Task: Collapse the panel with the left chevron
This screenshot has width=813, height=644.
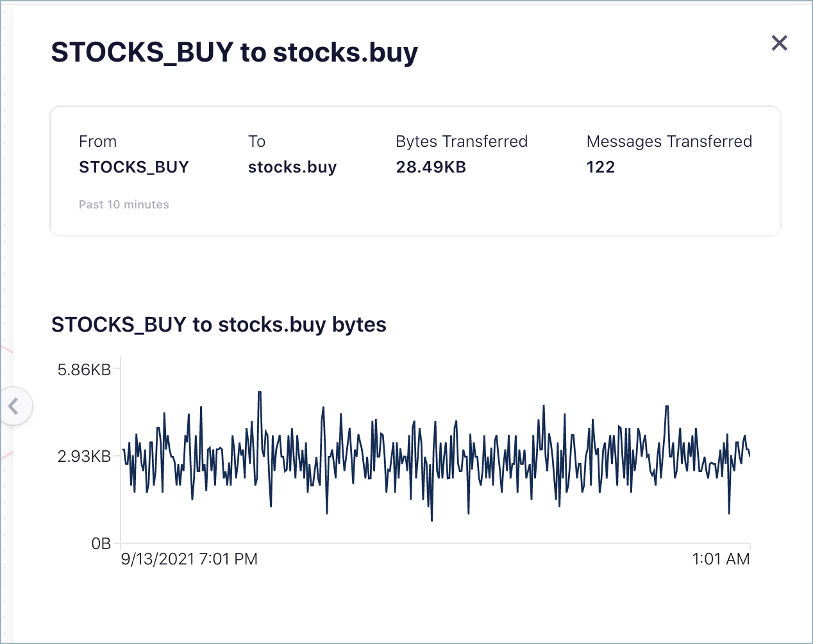Action: pyautogui.click(x=13, y=406)
